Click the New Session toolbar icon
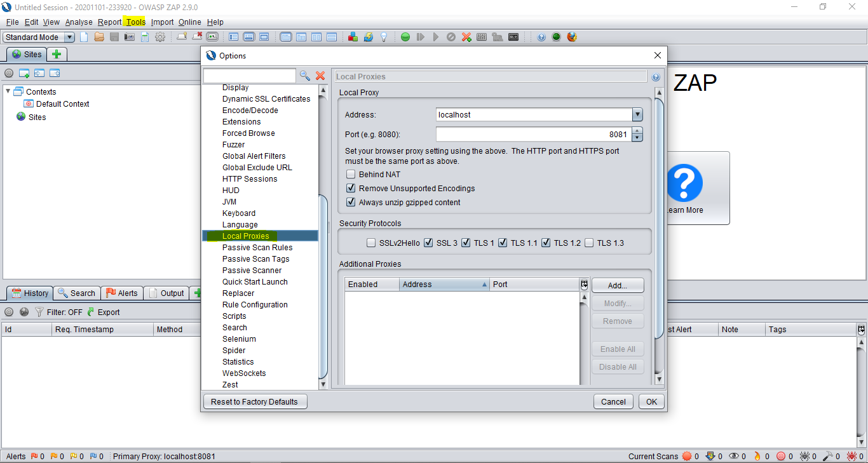 (84, 37)
